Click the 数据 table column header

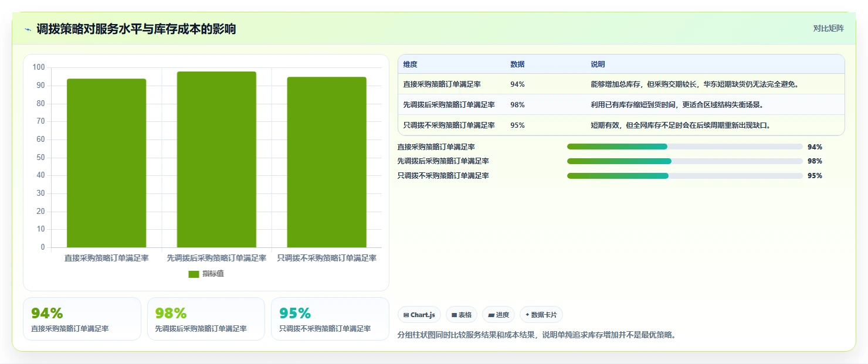pos(518,64)
